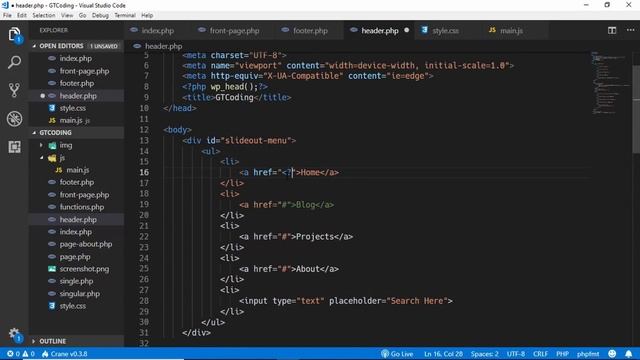Open the Terminal menu
Viewport: 640px width, 360px height.
[x=124, y=16]
